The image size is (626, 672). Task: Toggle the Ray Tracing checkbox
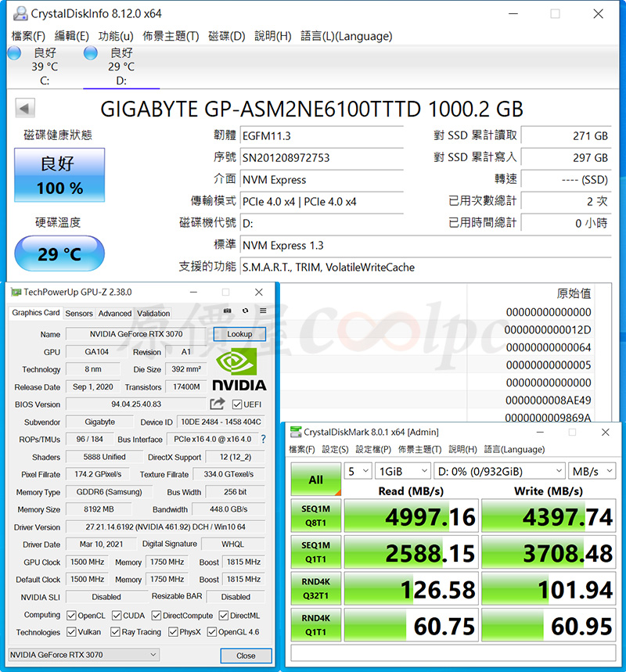[x=115, y=632]
